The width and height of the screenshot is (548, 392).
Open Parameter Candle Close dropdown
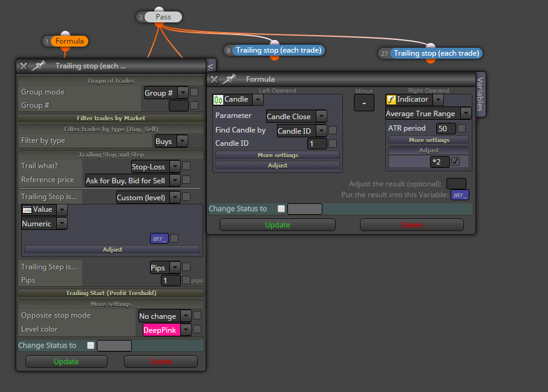pos(296,116)
